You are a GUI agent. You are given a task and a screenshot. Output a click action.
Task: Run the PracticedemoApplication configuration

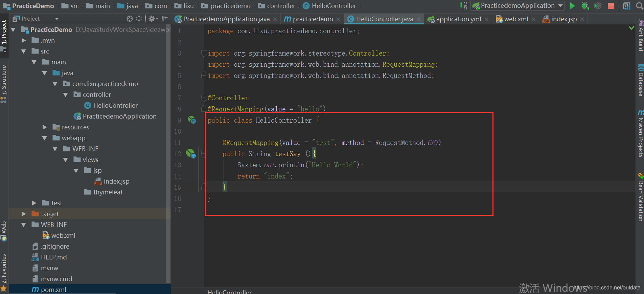(x=572, y=6)
